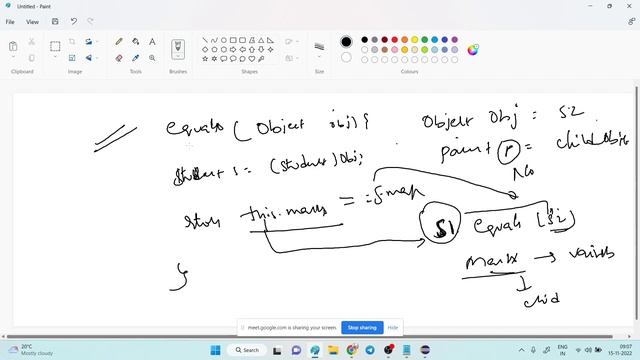Click the Windows Start button
Image resolution: width=640 pixels, height=360 pixels.
(216, 350)
